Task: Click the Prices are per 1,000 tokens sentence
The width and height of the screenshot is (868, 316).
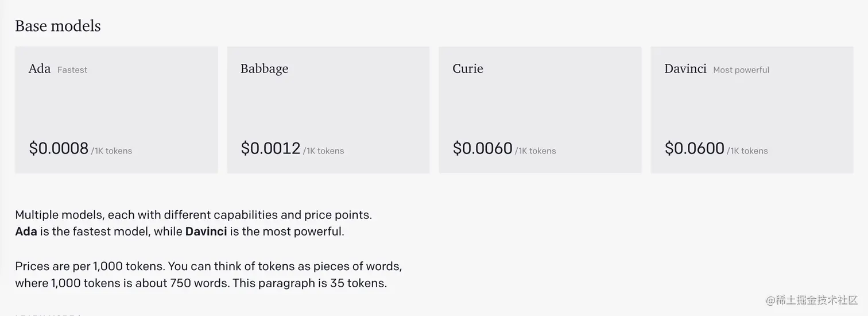Action: (90, 267)
